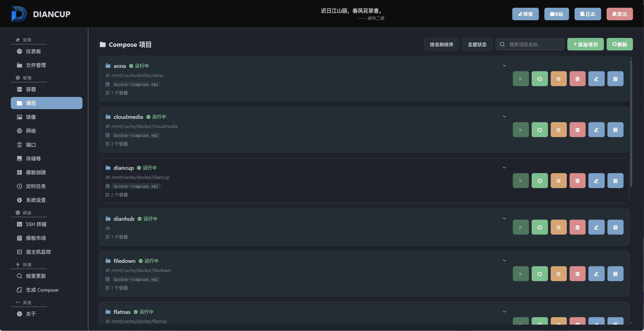The image size is (644, 331).
Task: Open the 全部状态 status filter
Action: tap(477, 45)
